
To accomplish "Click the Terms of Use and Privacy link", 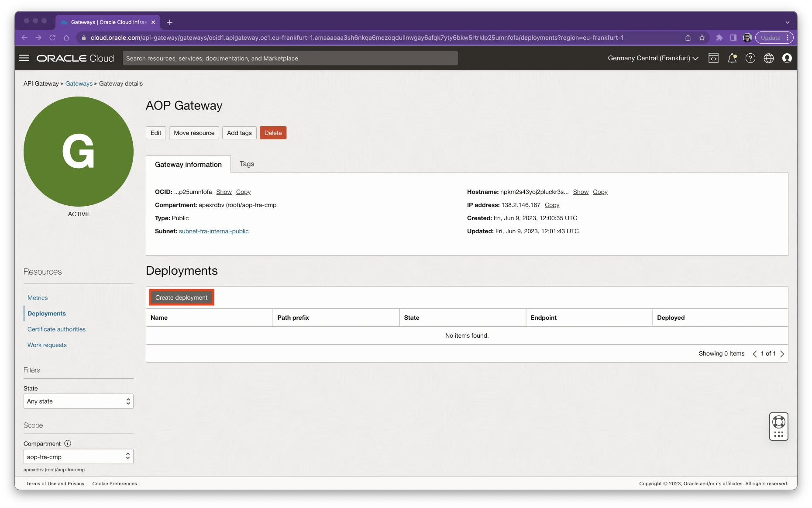I will tap(55, 484).
